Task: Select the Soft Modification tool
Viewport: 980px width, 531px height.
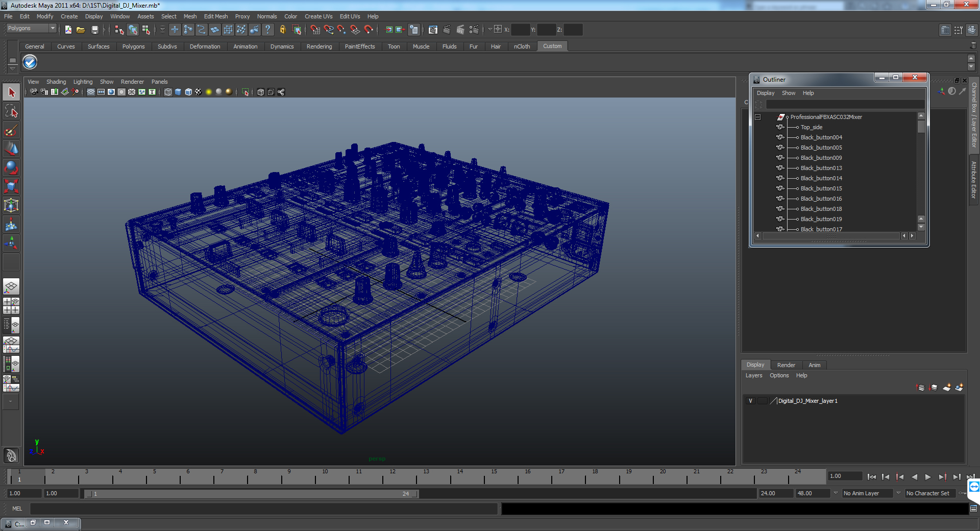Action: [11, 224]
